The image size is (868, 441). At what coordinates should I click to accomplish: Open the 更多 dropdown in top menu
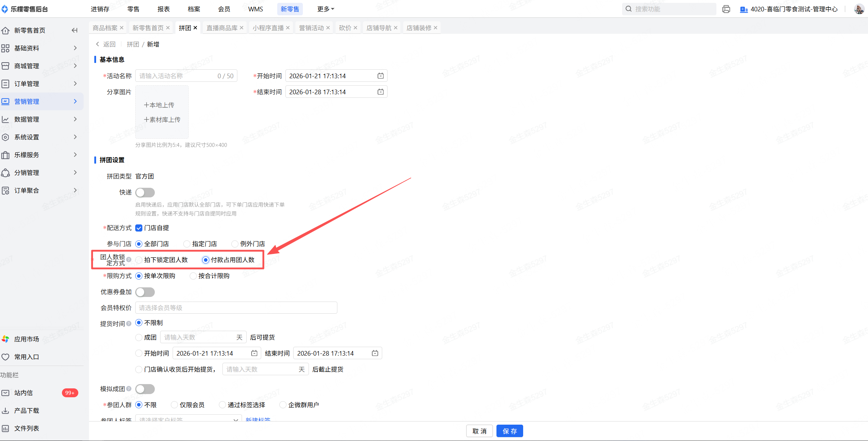click(x=325, y=9)
